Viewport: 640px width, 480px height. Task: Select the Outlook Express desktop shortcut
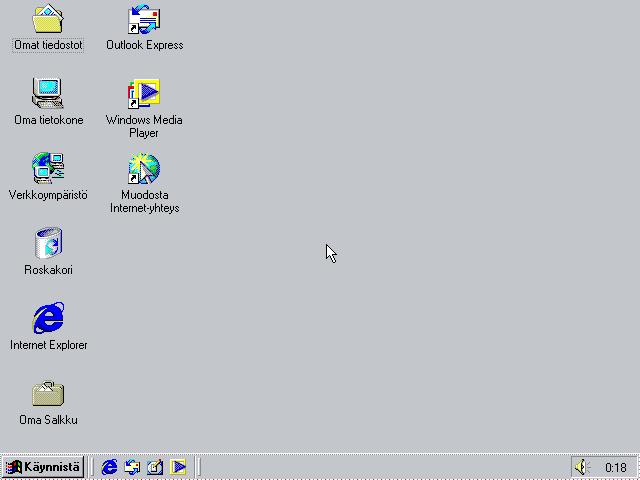[144, 19]
